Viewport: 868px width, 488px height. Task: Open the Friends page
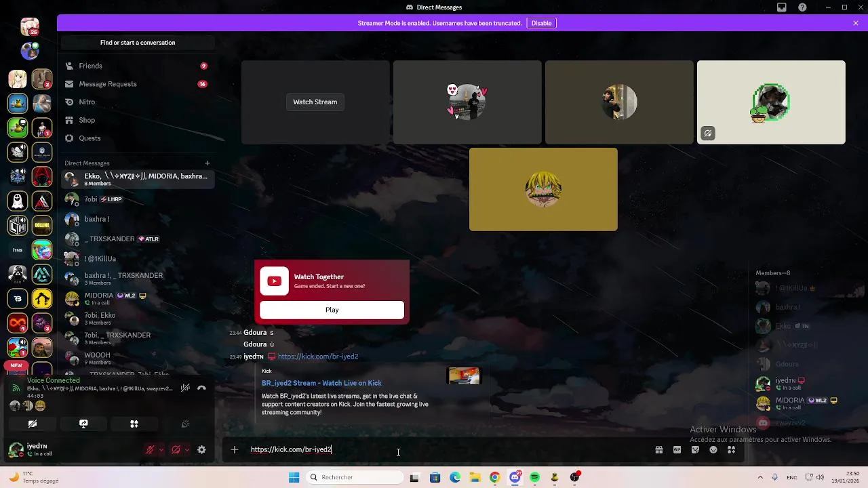tap(138, 66)
